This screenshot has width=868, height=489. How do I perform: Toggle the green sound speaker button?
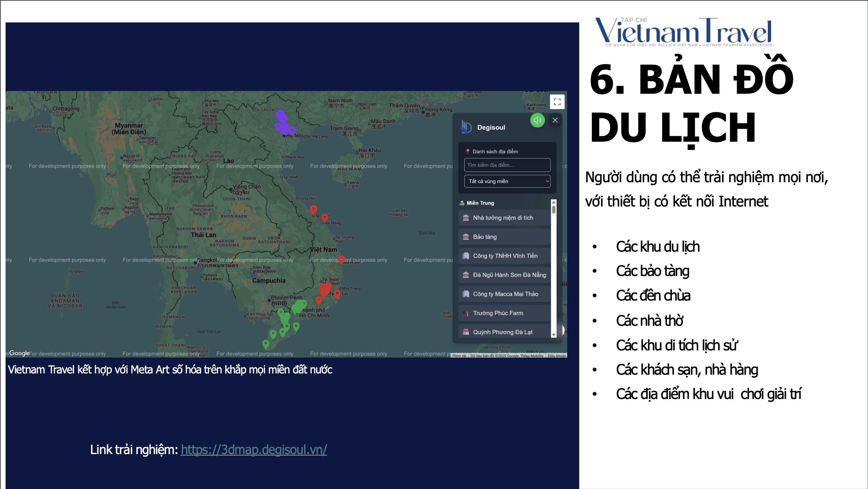(537, 120)
